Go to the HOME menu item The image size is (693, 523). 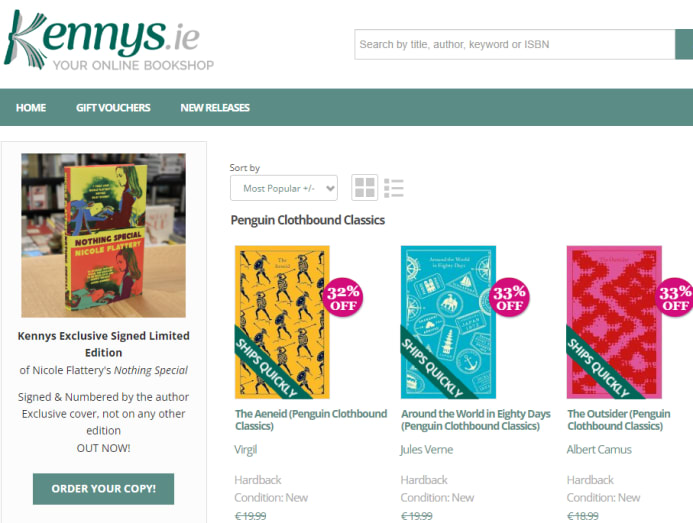31,107
